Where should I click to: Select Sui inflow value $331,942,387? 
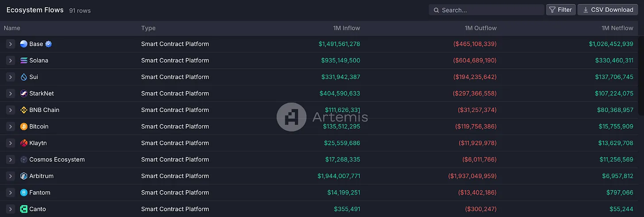(341, 77)
